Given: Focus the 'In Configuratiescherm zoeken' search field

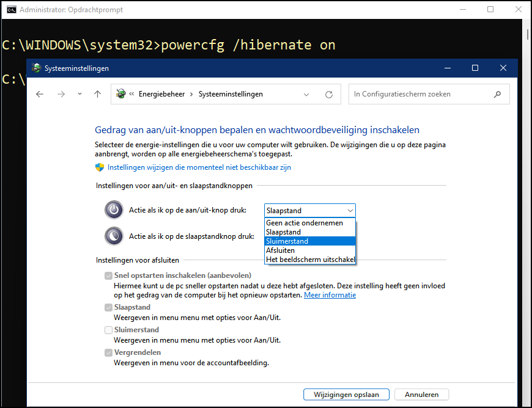Looking at the screenshot, I should click(x=429, y=94).
